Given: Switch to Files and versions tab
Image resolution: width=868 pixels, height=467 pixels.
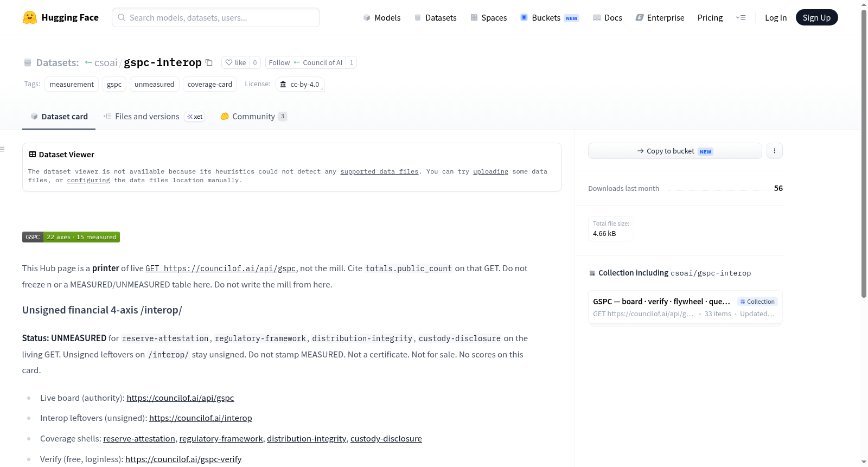Looking at the screenshot, I should pyautogui.click(x=154, y=117).
